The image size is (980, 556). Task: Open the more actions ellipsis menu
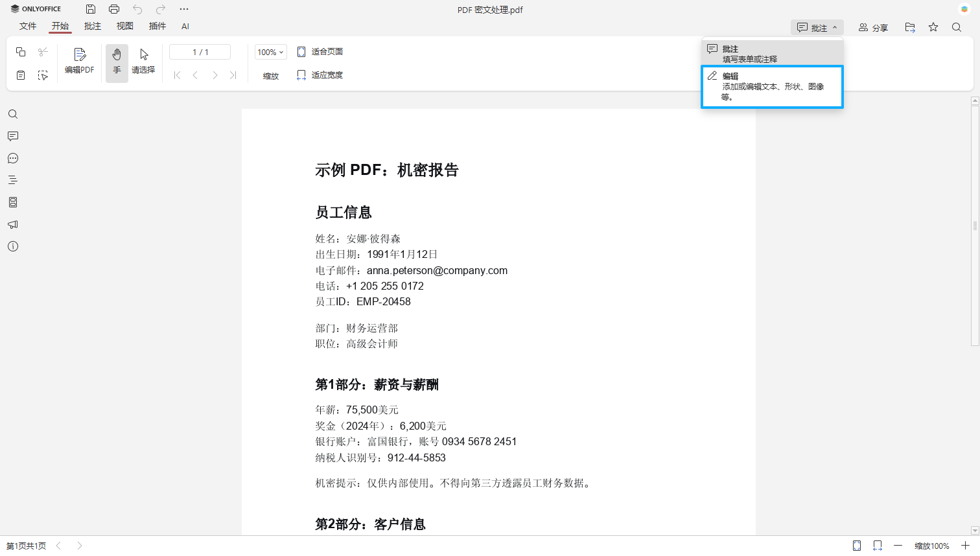(x=183, y=9)
